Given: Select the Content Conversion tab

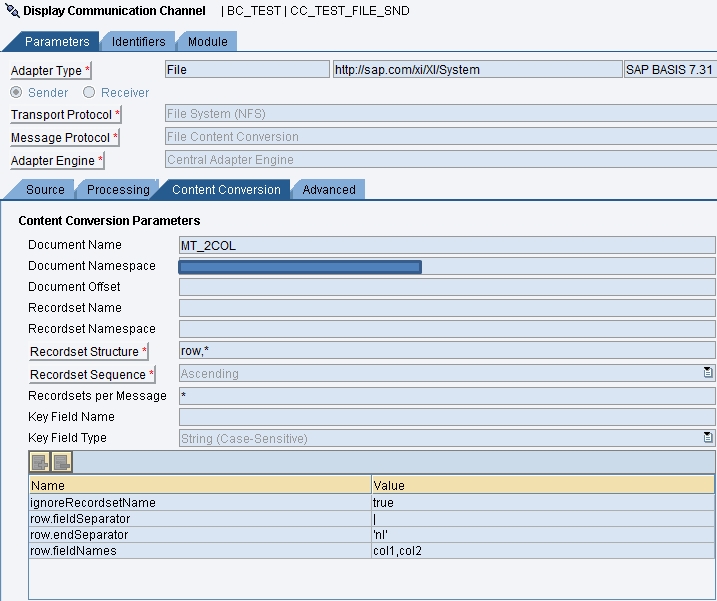Looking at the screenshot, I should 226,189.
